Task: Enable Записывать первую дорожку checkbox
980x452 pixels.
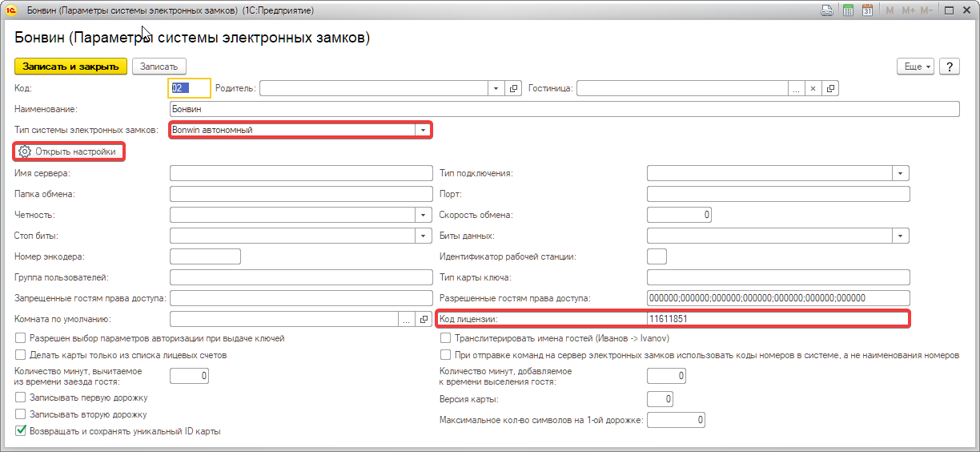Action: click(x=21, y=398)
